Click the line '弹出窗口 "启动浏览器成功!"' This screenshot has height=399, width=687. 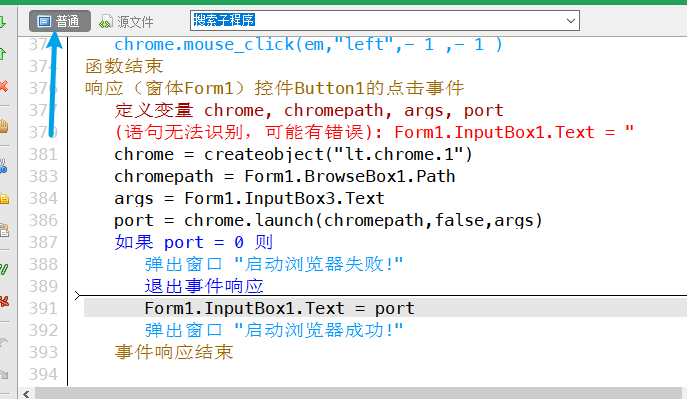click(x=274, y=330)
